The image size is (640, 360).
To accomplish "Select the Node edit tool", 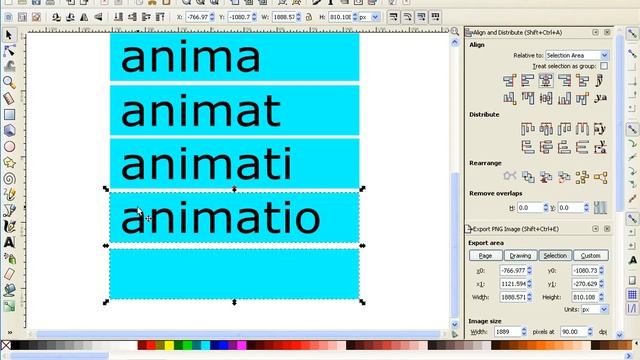I will click(x=9, y=51).
